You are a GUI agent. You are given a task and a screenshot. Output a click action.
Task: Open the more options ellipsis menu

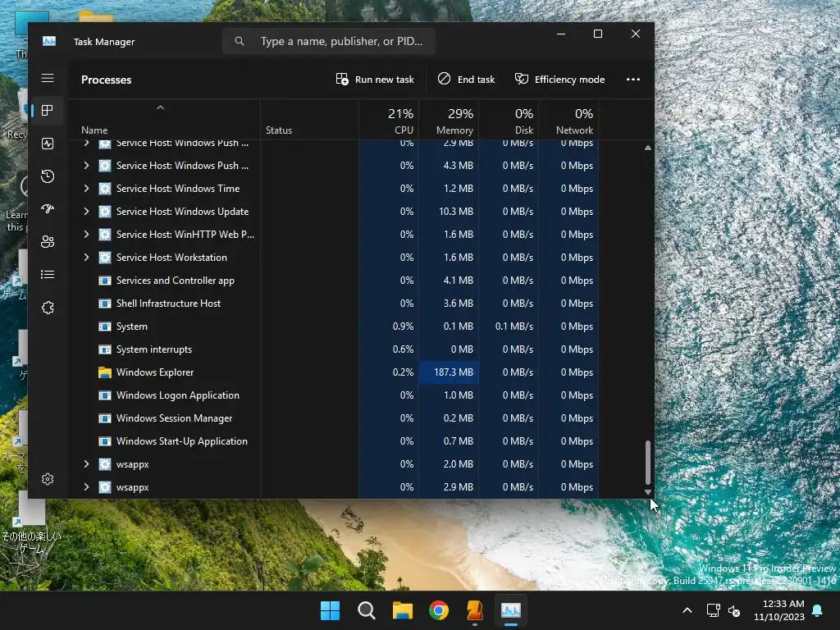[633, 80]
